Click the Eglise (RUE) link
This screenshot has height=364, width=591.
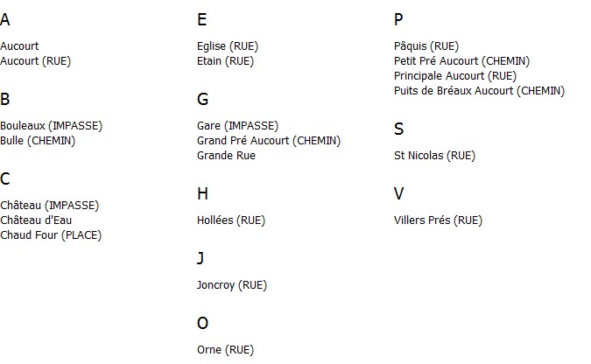[x=228, y=46]
